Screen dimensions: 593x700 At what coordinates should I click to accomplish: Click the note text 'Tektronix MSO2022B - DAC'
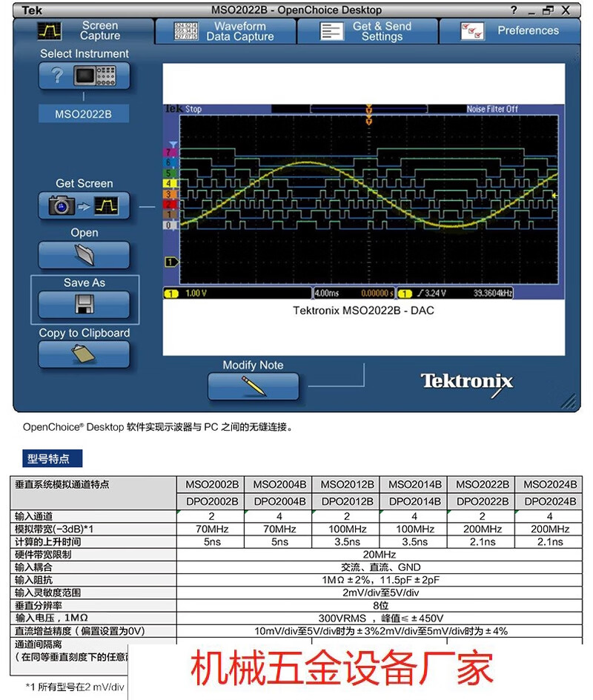click(363, 310)
